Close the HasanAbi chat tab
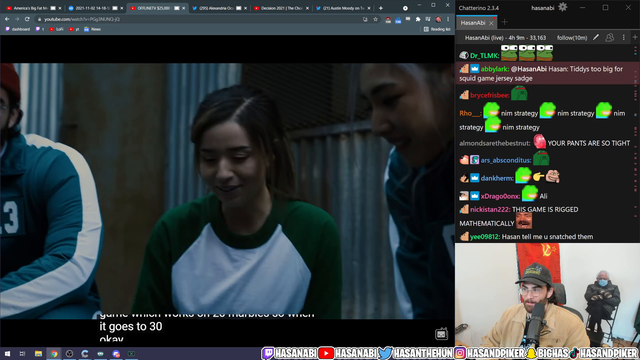Image resolution: width=640 pixels, height=360 pixels. (491, 23)
